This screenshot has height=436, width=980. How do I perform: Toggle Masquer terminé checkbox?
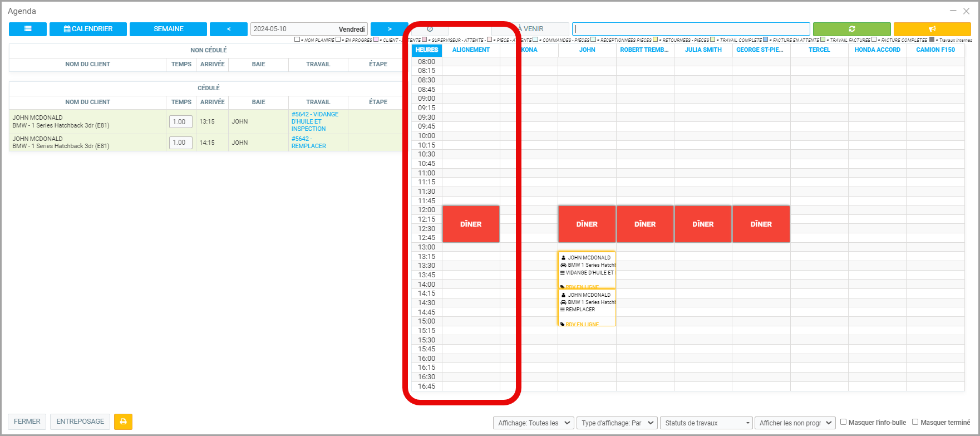click(915, 422)
